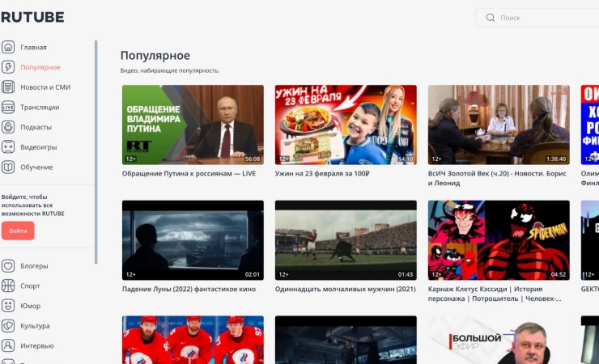The width and height of the screenshot is (599, 364).
Task: Click the 04:52 duration label
Action: (559, 274)
